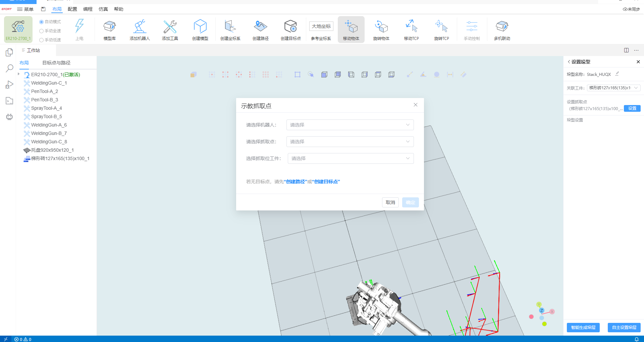Select the 添加工具 add tool icon
This screenshot has width=644, height=342.
point(170,30)
